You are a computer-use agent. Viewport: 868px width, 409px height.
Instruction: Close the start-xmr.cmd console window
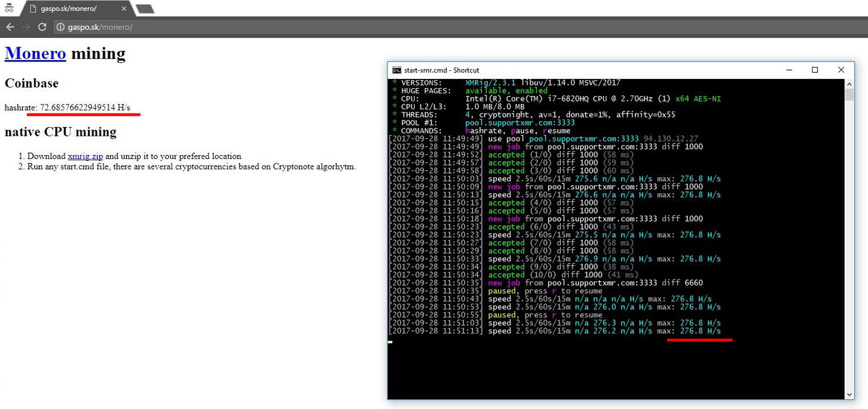point(841,70)
